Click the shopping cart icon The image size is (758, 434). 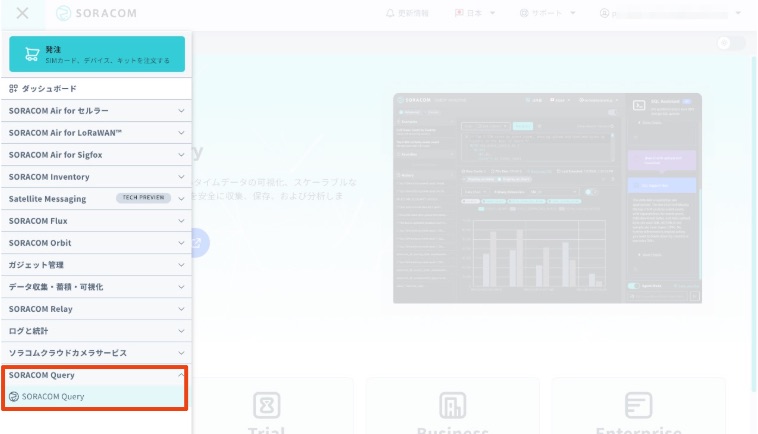tap(32, 54)
